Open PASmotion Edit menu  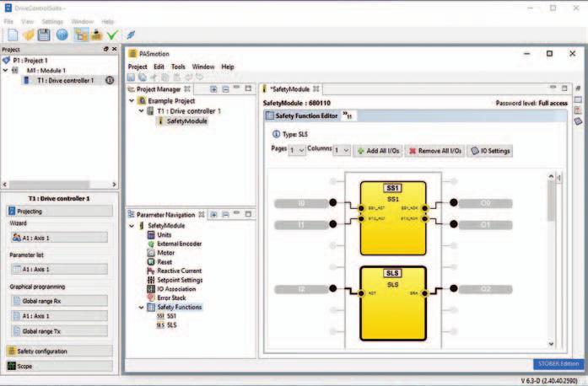point(159,67)
